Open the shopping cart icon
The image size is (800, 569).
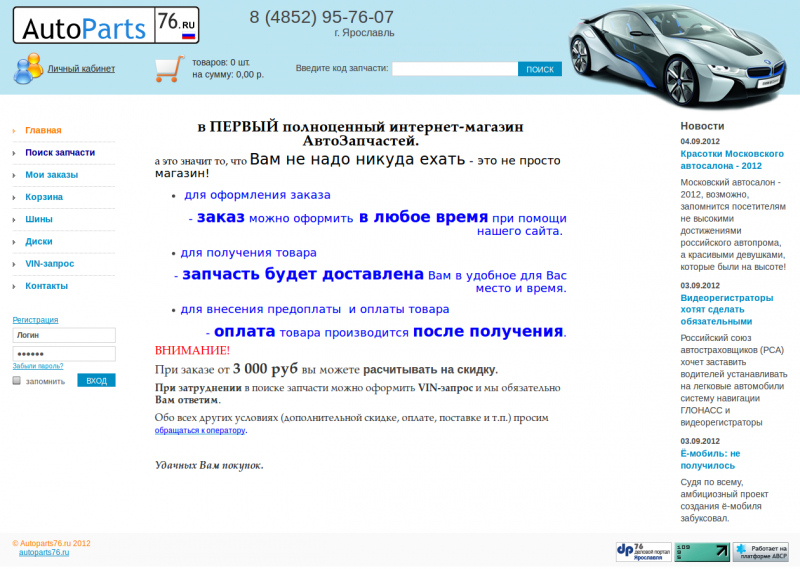tap(169, 68)
